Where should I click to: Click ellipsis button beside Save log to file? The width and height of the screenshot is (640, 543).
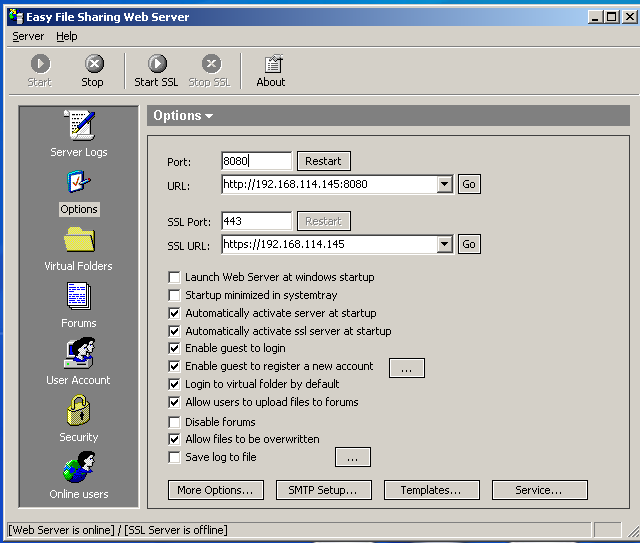pos(353,457)
